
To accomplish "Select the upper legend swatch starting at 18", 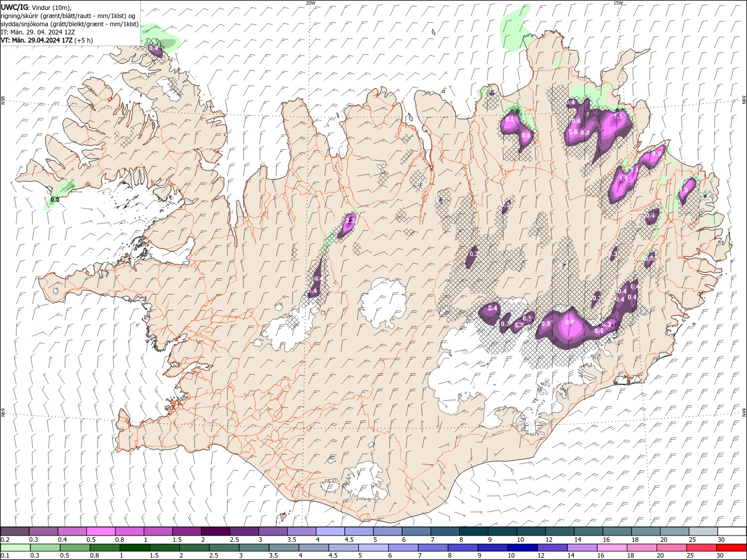I will [x=645, y=531].
